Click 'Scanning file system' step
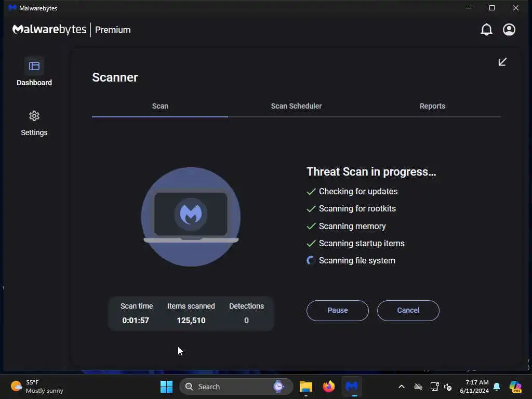The width and height of the screenshot is (532, 399). [x=357, y=261]
